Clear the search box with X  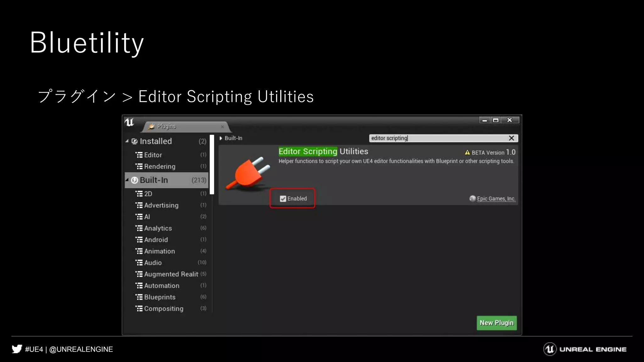tap(511, 138)
